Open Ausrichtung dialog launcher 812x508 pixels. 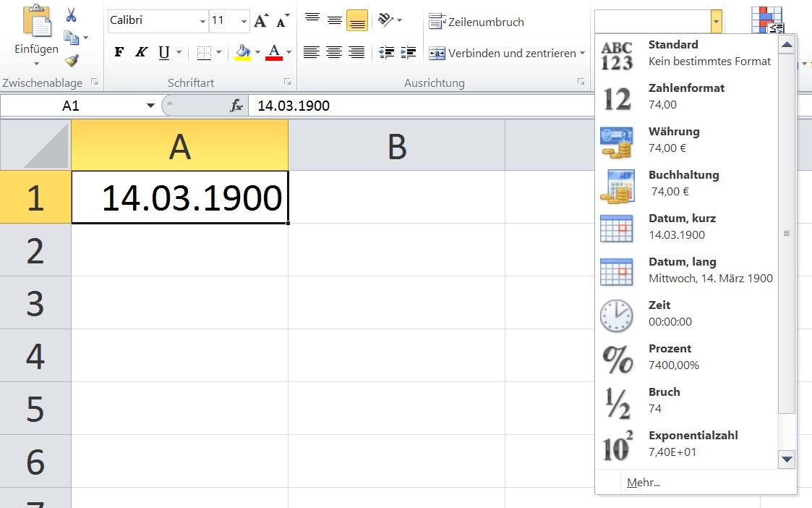[581, 82]
